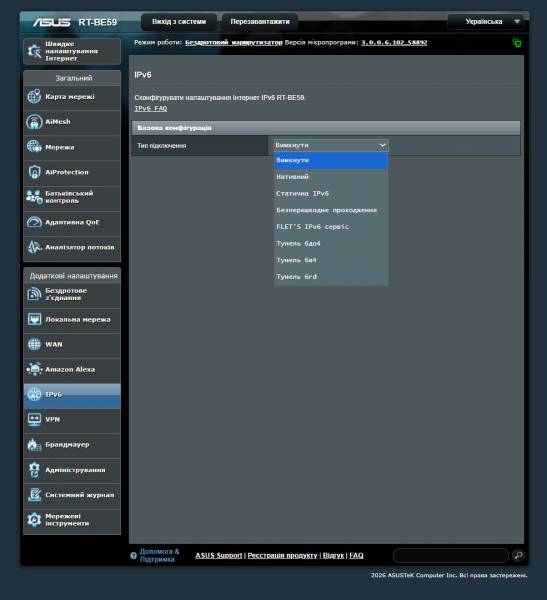Screen dimensions: 547x600
Task: Open the VPN settings page
Action: tap(72, 419)
